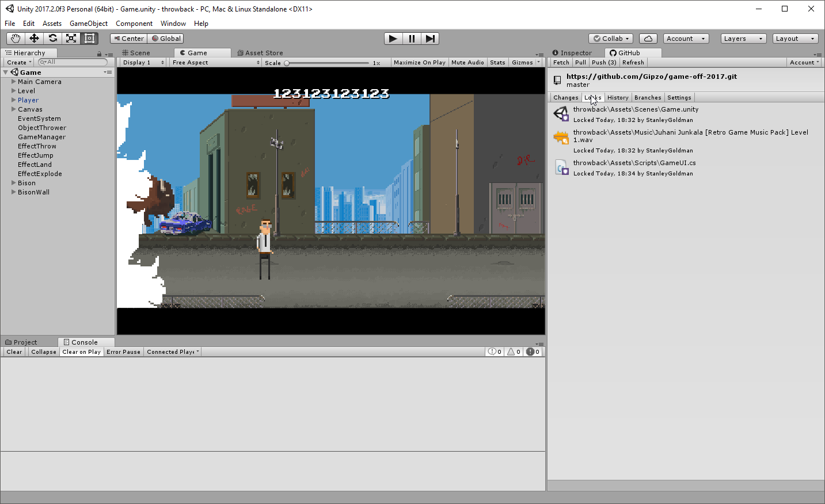
Task: Toggle Mute Audio in Game view
Action: 467,62
